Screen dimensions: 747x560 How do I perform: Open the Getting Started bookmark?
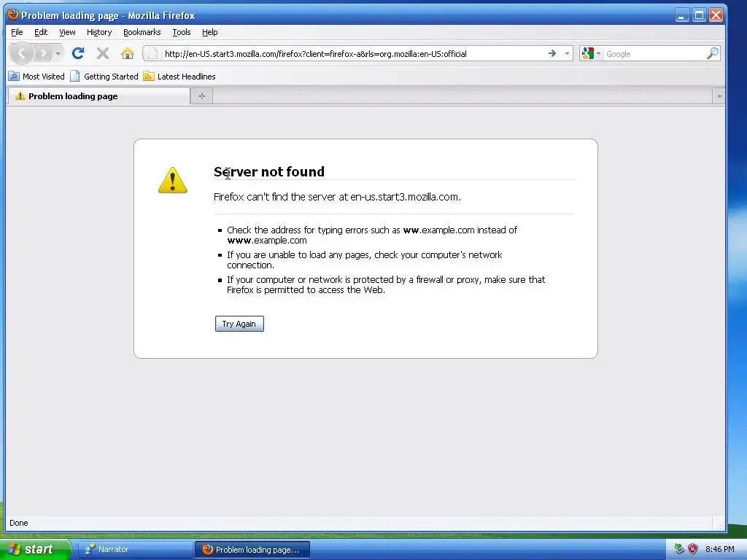pos(104,76)
